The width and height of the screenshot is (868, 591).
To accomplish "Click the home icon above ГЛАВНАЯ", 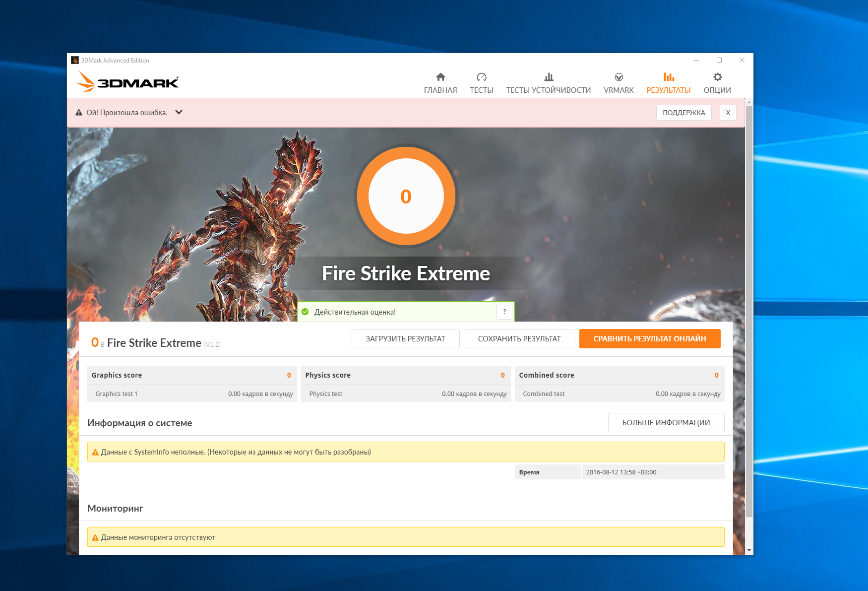I will tap(440, 77).
